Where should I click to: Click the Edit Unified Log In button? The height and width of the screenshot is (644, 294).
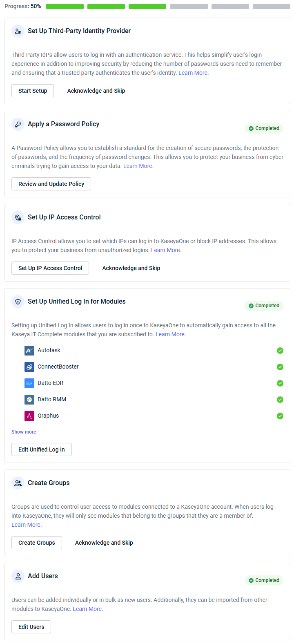[x=42, y=449]
